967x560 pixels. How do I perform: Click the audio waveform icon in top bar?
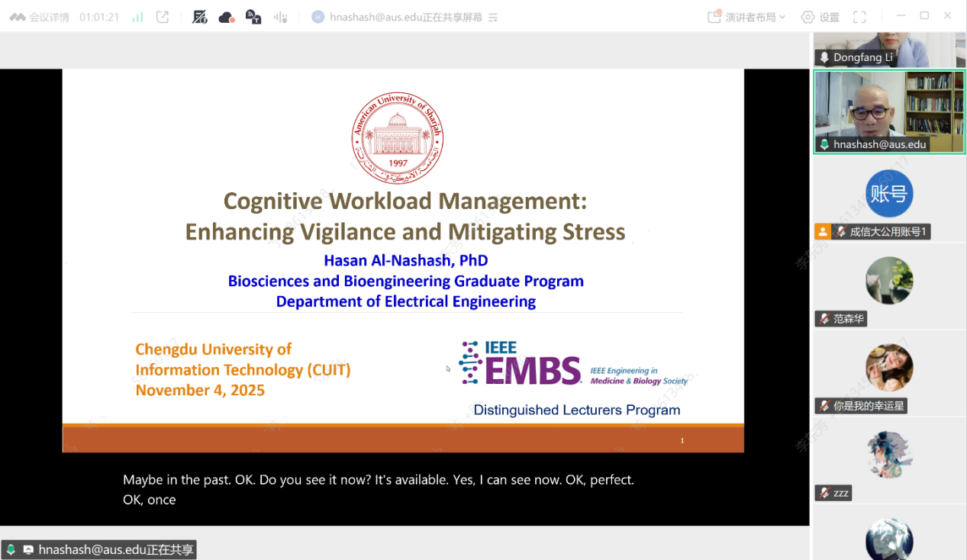(x=280, y=17)
